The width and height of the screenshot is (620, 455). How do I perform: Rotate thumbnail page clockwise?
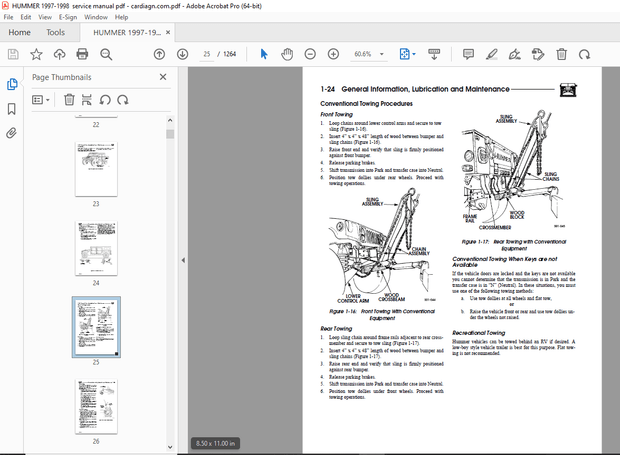123,100
